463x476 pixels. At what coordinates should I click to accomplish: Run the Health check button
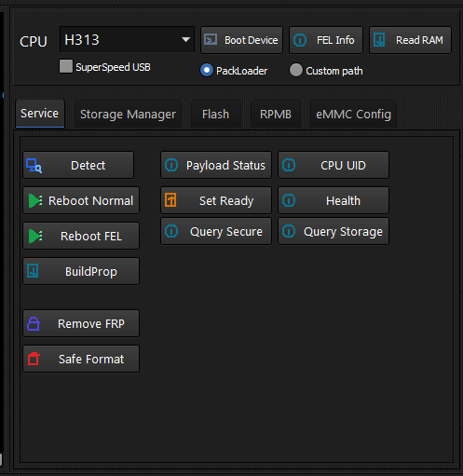point(334,200)
